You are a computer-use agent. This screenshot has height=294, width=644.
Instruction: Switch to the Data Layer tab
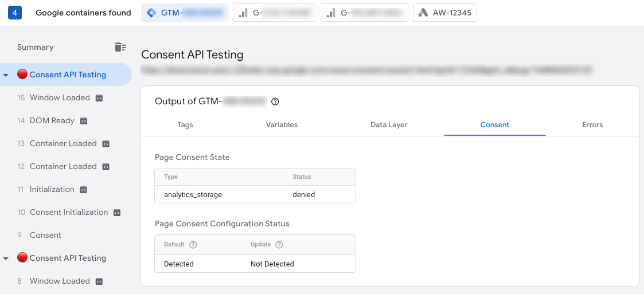[x=389, y=125]
